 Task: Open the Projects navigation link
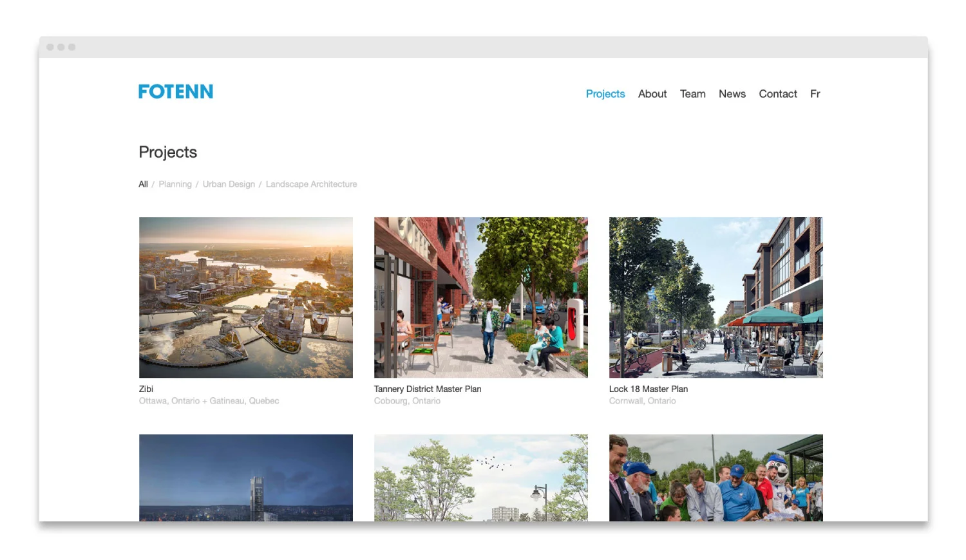pyautogui.click(x=605, y=94)
